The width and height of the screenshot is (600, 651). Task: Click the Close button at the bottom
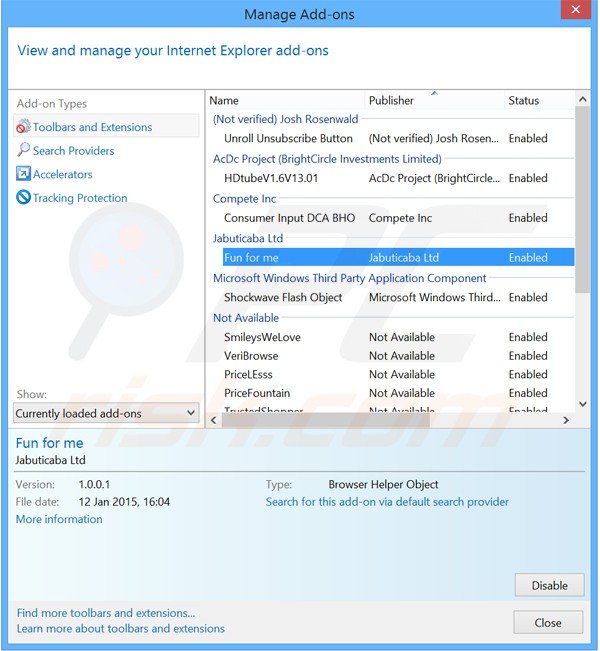pyautogui.click(x=548, y=622)
